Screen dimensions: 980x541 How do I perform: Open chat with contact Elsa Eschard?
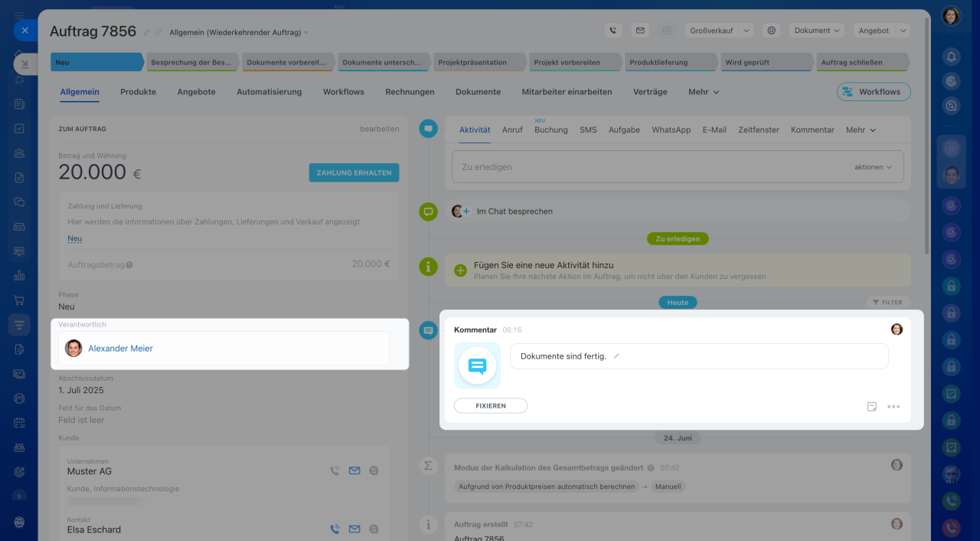pos(374,529)
